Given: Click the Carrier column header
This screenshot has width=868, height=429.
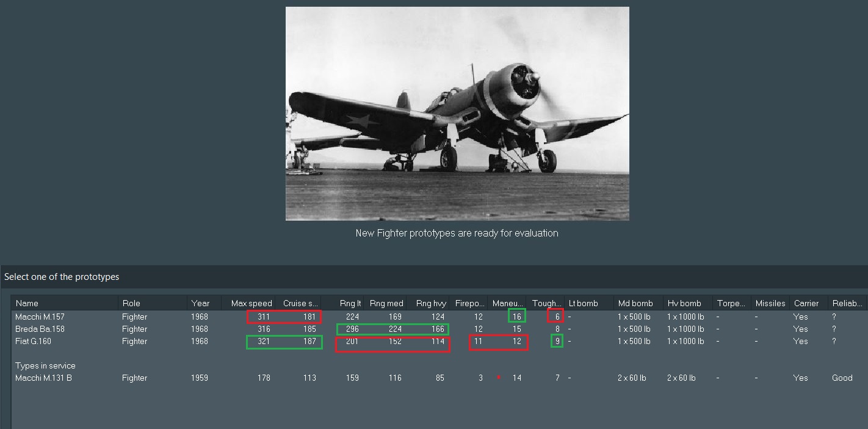Looking at the screenshot, I should pos(809,303).
